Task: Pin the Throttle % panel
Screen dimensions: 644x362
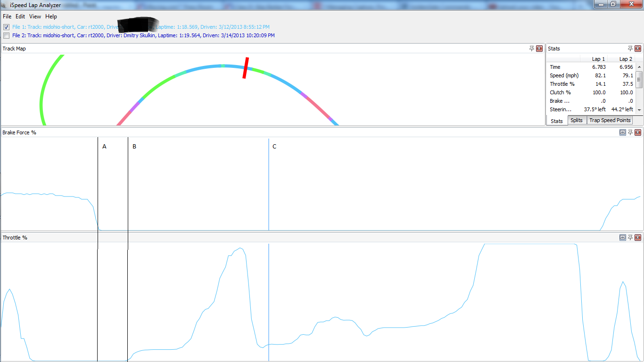Action: pos(630,238)
